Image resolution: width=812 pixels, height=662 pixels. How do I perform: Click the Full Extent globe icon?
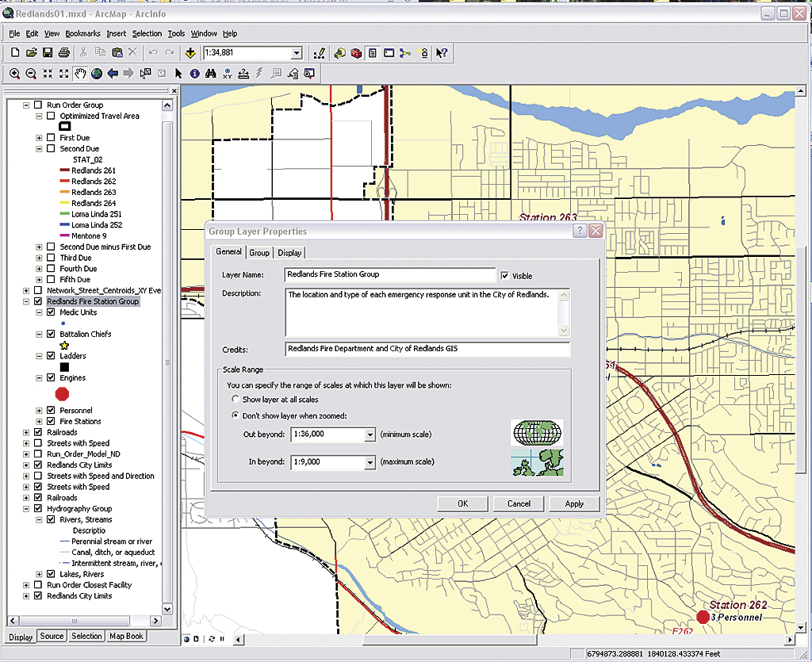tap(97, 74)
